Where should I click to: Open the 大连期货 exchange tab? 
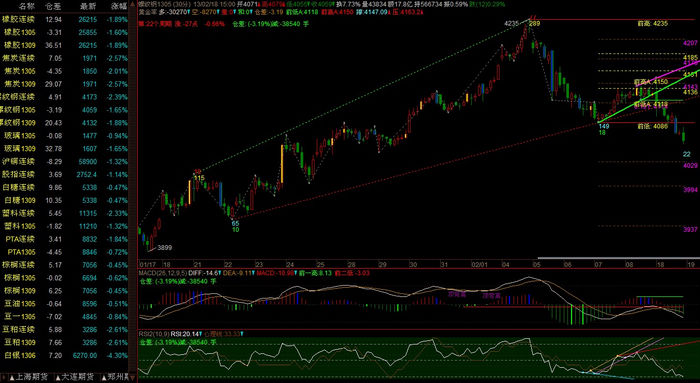[78, 377]
